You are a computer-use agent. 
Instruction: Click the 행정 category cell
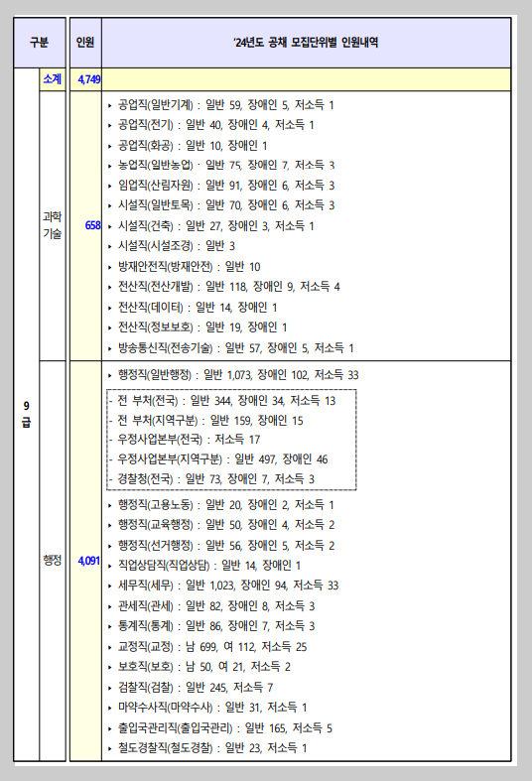53,561
